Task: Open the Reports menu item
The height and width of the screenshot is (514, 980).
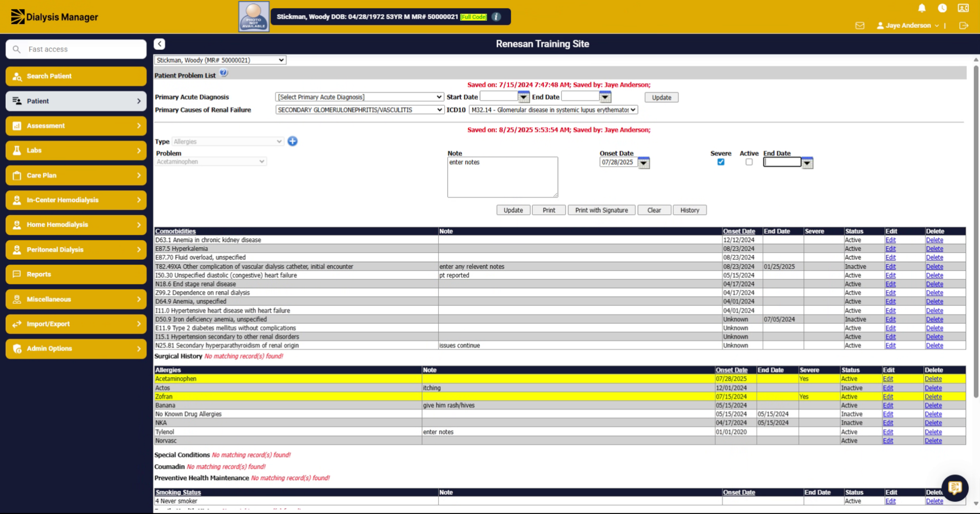Action: (x=76, y=274)
